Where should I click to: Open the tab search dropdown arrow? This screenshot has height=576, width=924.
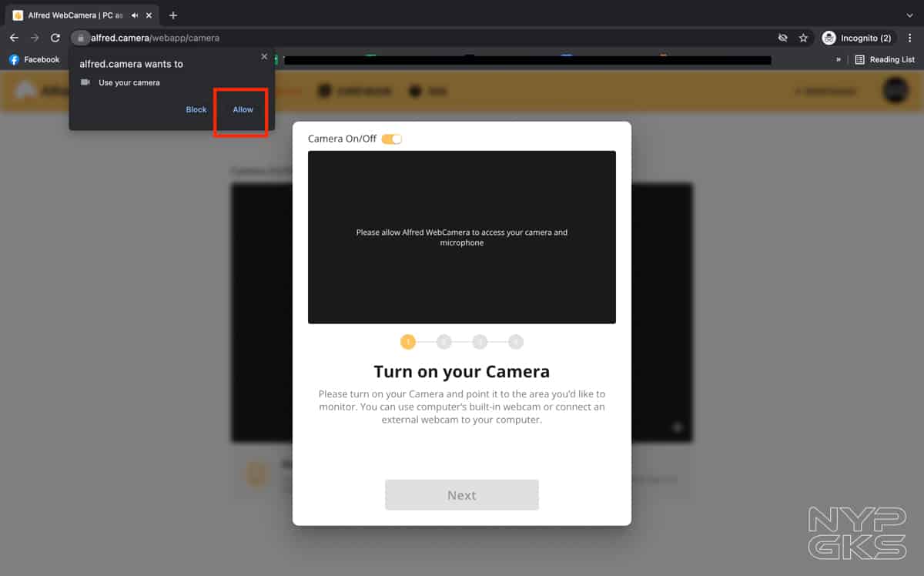909,15
